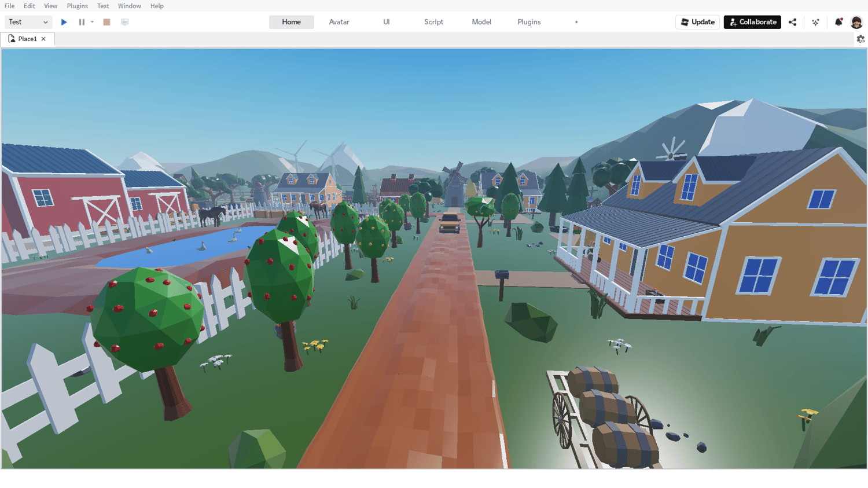Click the Update button

click(x=698, y=22)
